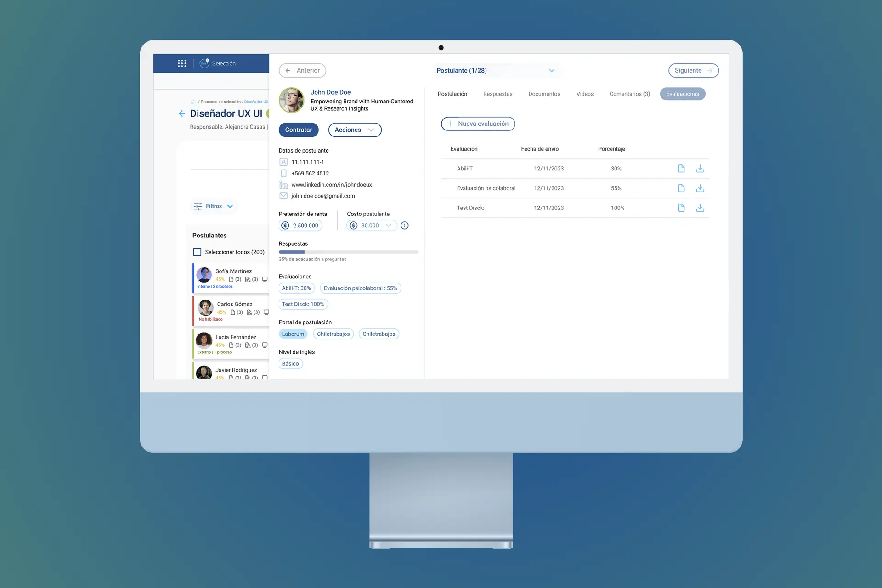The height and width of the screenshot is (588, 882).
Task: Expand the Filtros panel
Action: tap(214, 206)
